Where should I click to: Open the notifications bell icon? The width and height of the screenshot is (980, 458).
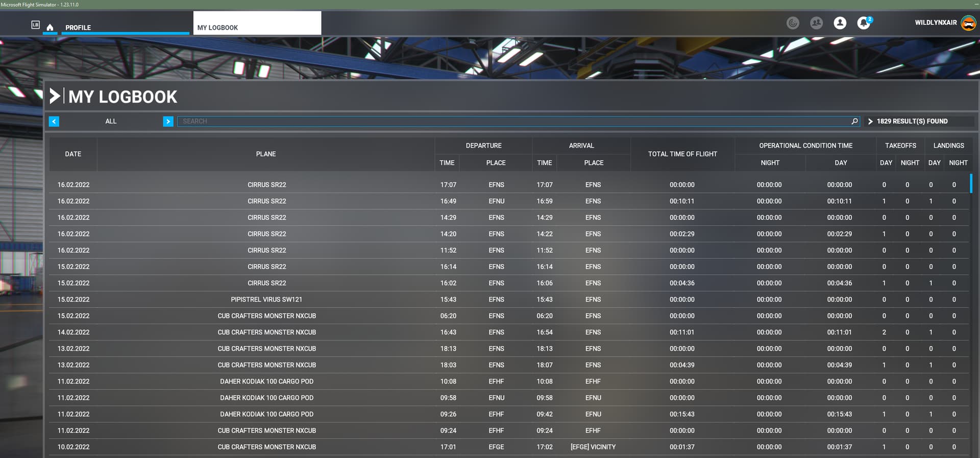pyautogui.click(x=863, y=23)
